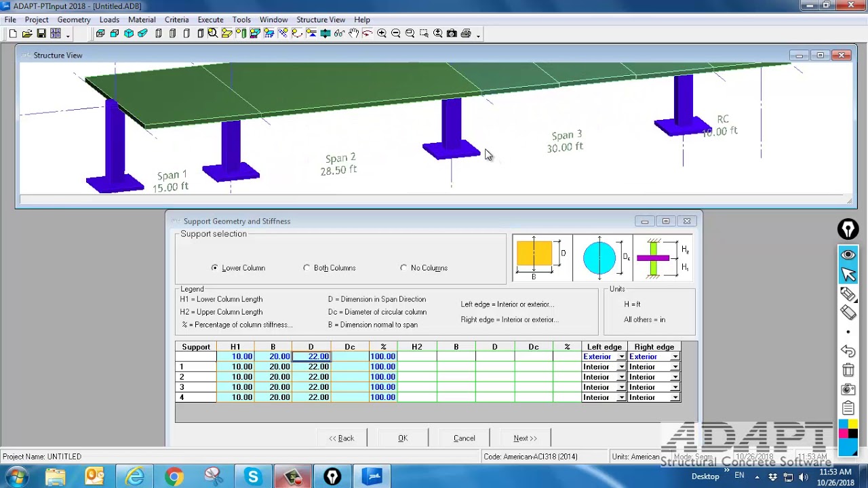Click the Windows Start button
This screenshot has width=868, height=488.
pos(16,476)
